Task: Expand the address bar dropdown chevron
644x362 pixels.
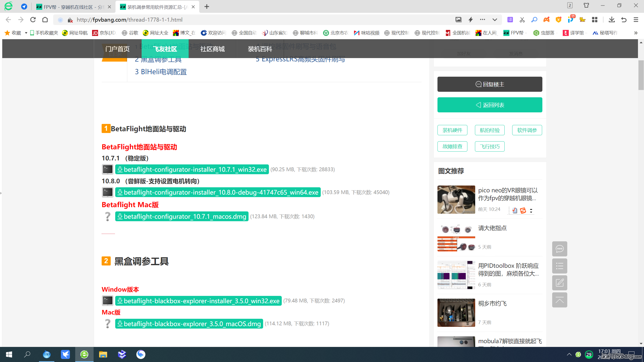Action: [495, 20]
